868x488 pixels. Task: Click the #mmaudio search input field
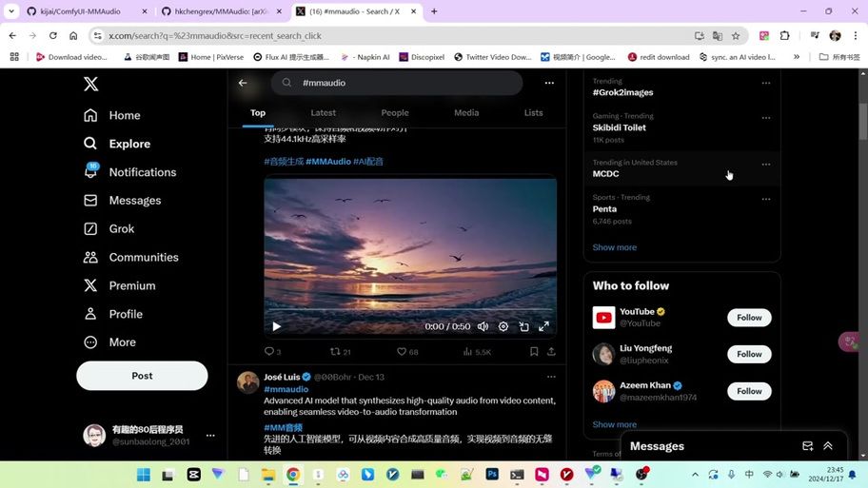[404, 83]
